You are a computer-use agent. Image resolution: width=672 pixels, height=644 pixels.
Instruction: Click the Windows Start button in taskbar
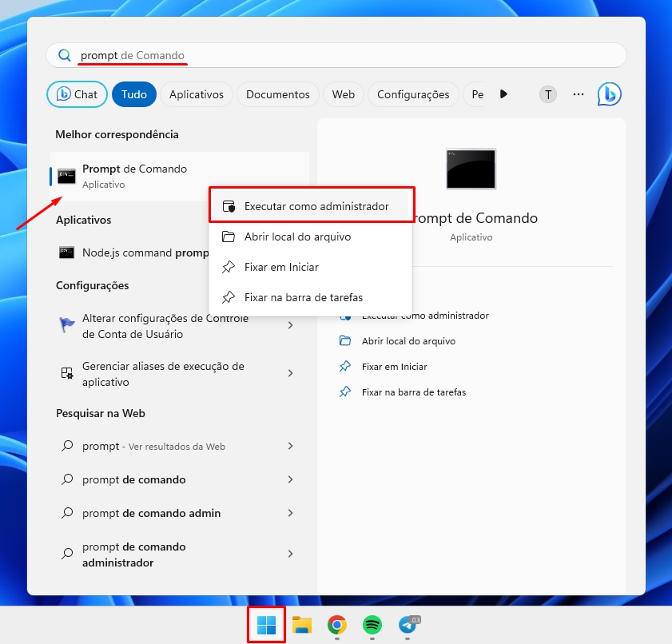point(266,625)
